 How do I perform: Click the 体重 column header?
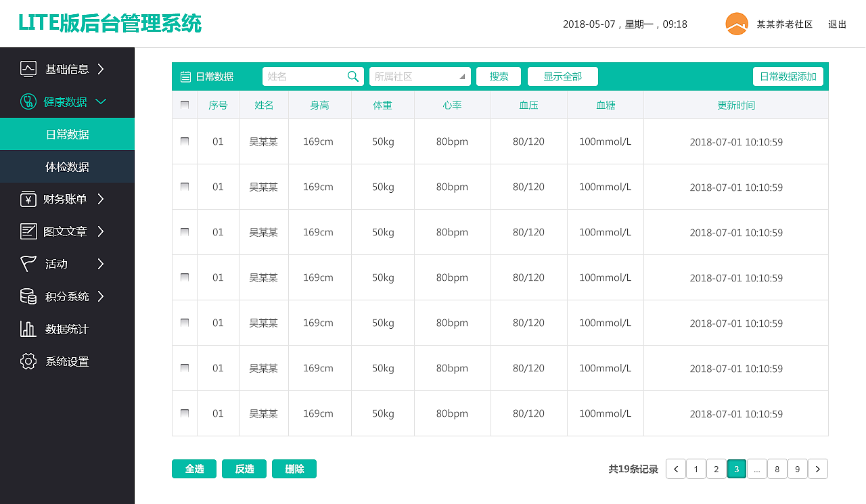(x=383, y=105)
